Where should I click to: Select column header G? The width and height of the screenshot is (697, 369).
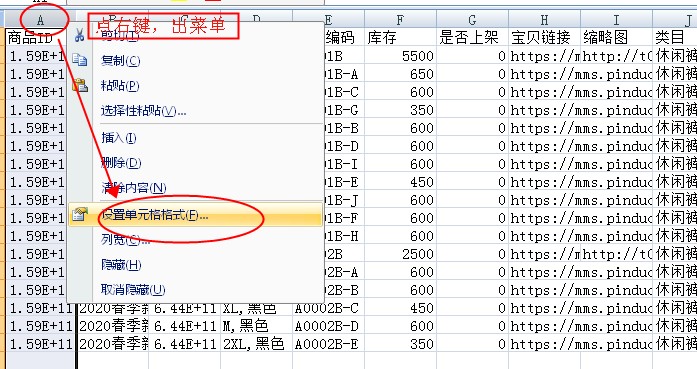pos(472,20)
